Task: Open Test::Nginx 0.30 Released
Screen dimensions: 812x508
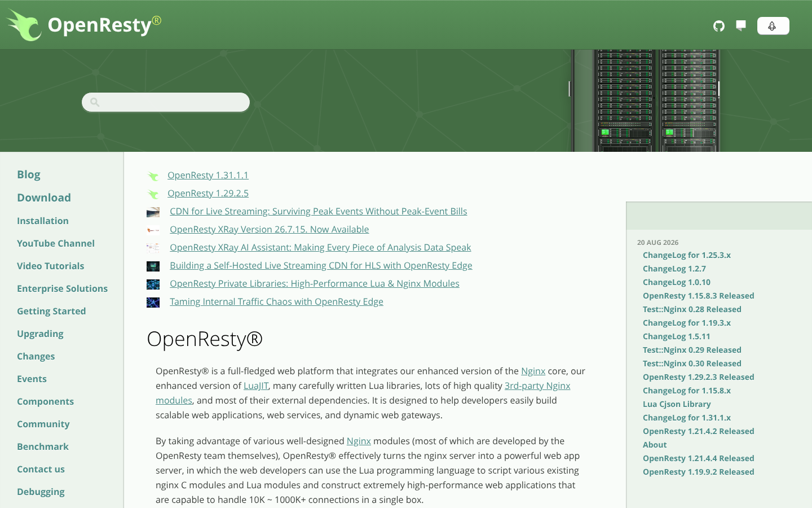Action: 692,364
